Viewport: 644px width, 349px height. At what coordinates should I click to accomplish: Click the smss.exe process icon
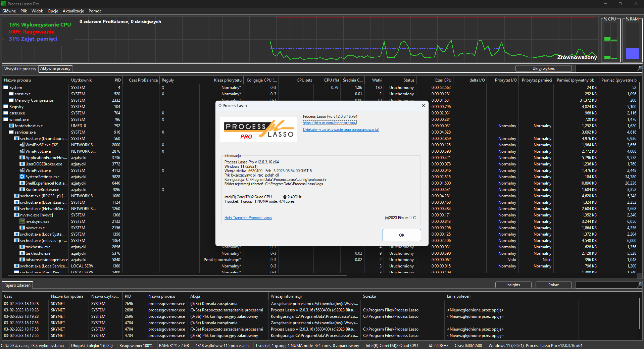point(11,94)
